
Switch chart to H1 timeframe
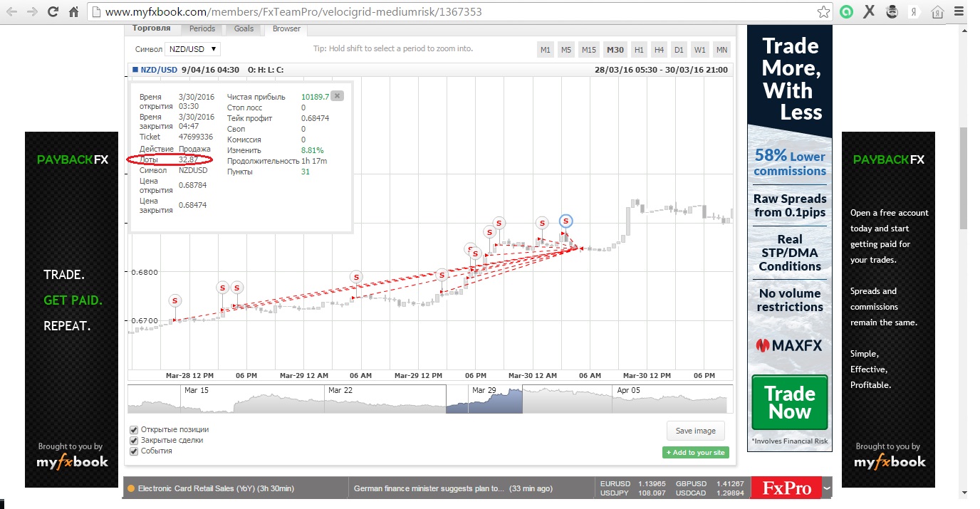coord(639,50)
